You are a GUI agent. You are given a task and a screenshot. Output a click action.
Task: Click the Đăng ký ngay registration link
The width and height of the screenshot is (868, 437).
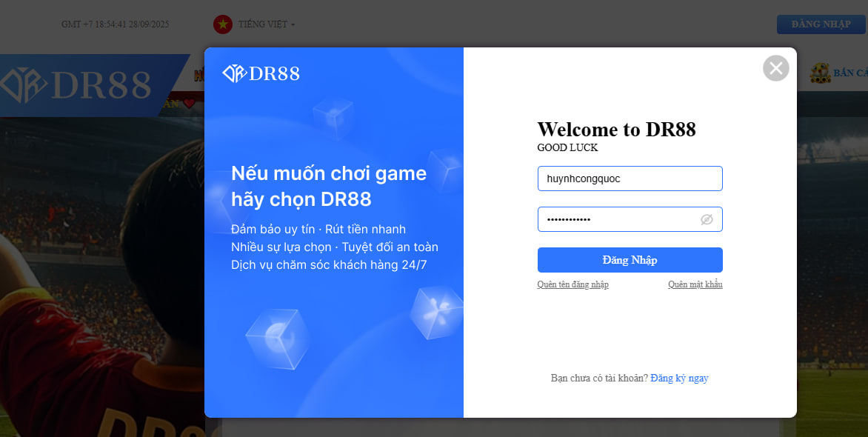pos(679,378)
